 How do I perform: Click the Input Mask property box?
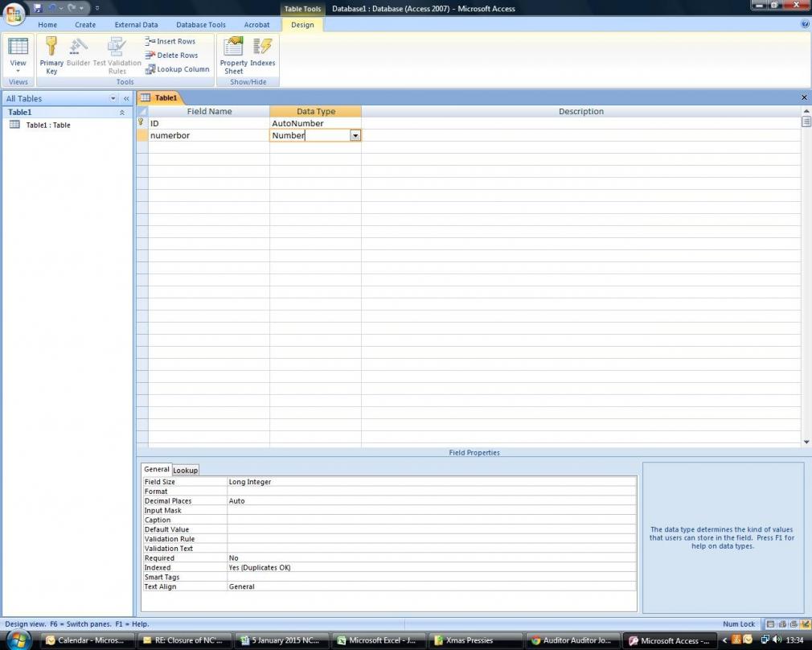432,511
